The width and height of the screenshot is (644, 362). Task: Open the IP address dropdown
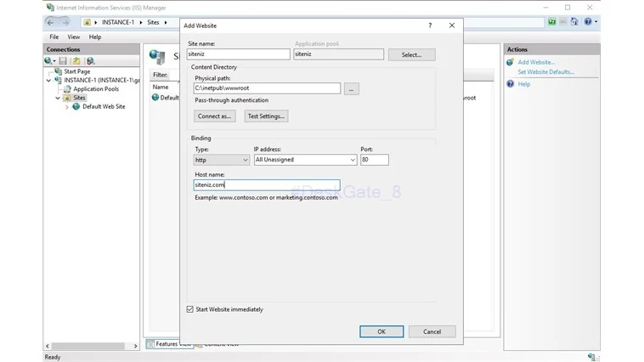coord(305,160)
